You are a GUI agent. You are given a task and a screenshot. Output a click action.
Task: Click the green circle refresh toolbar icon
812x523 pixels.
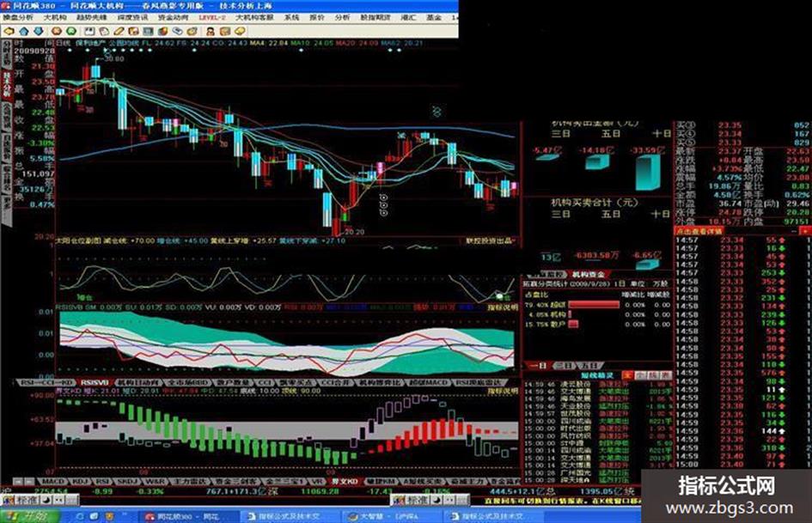point(71,32)
